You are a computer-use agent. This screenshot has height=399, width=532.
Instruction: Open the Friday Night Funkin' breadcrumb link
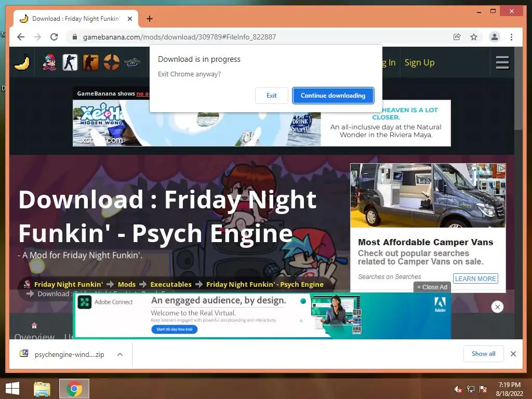point(68,284)
